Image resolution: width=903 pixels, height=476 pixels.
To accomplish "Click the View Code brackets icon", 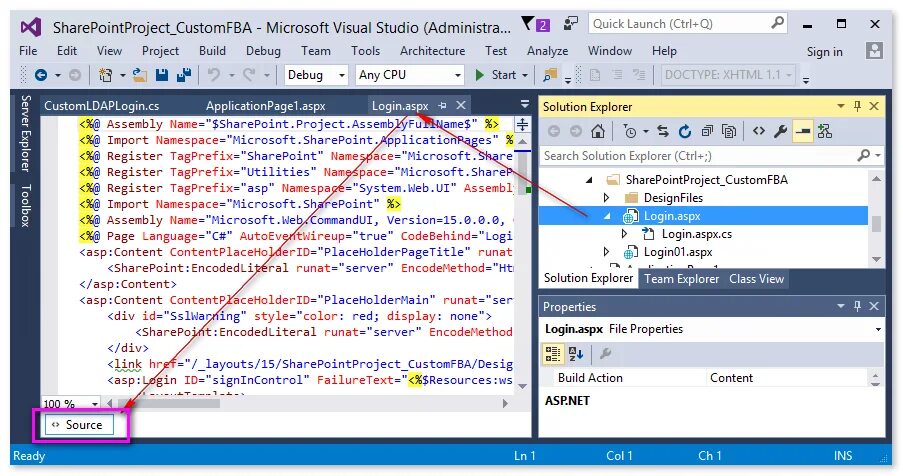I will [759, 132].
